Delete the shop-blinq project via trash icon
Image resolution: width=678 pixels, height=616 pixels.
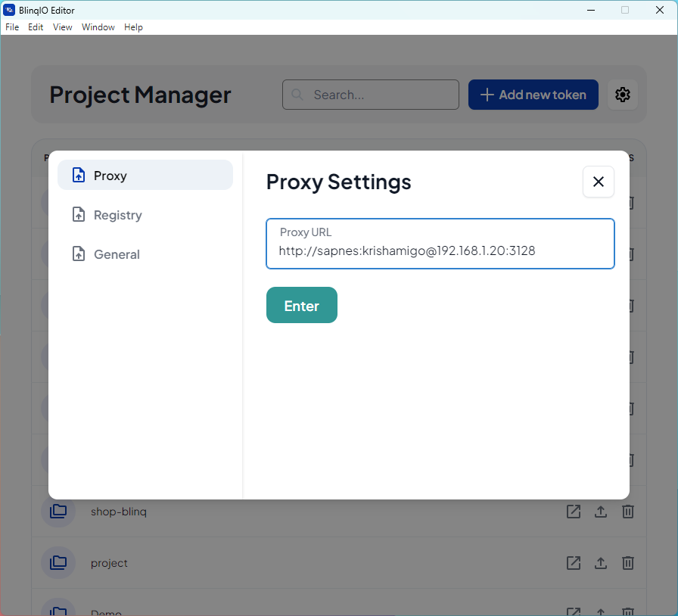pos(628,512)
